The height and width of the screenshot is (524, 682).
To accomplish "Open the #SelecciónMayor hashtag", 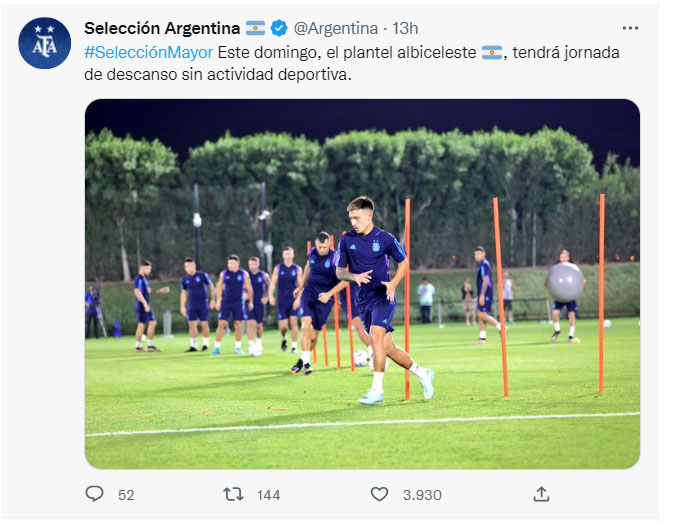I will click(149, 53).
